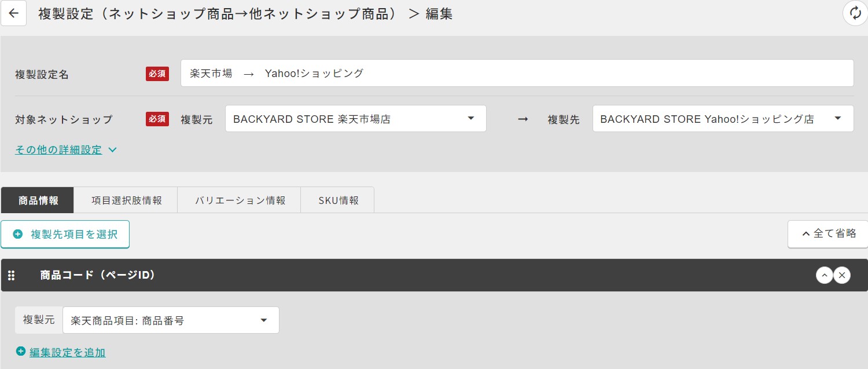Switch to the 項目選択肢情報 tab
This screenshot has height=369, width=868.
click(127, 200)
